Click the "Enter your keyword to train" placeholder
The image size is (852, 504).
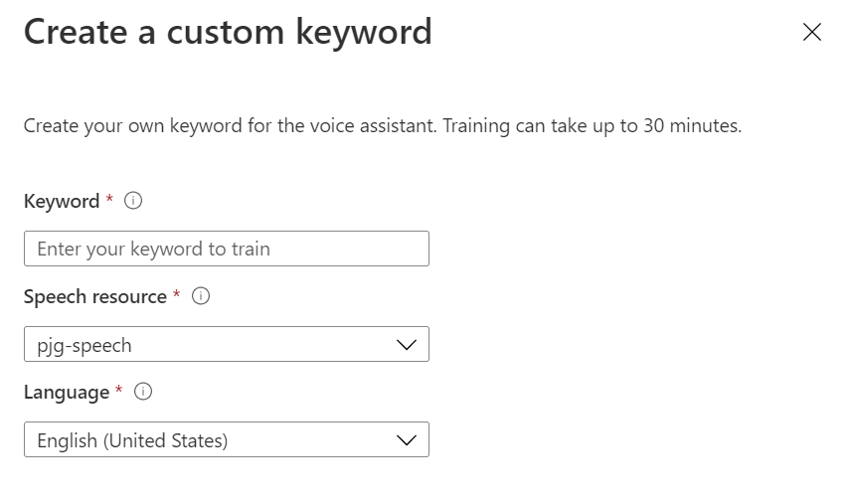coord(153,249)
